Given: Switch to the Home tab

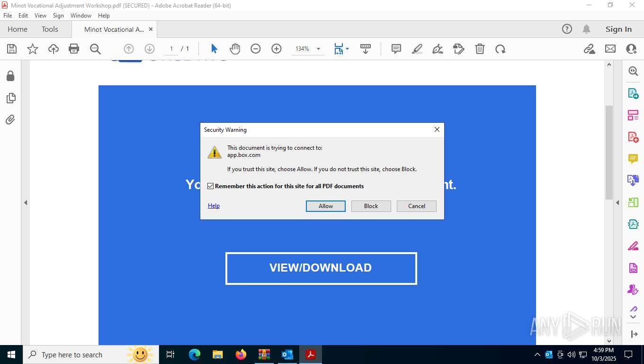Looking at the screenshot, I should pyautogui.click(x=18, y=29).
